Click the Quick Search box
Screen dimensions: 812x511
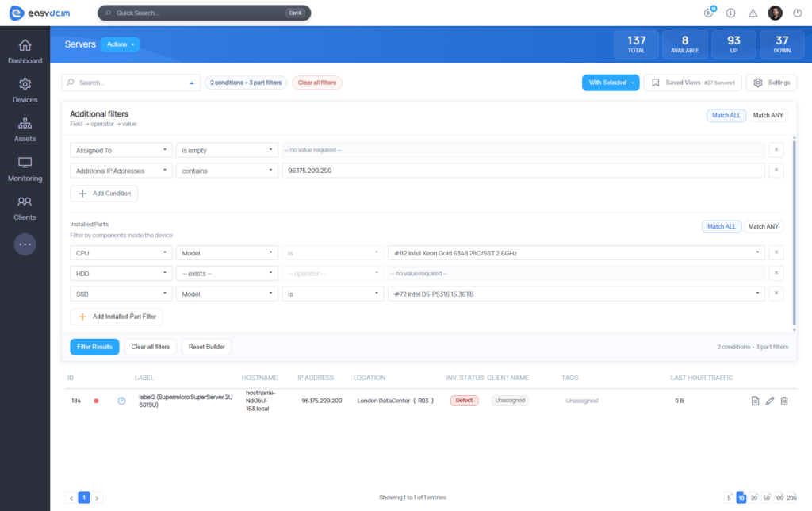point(204,13)
